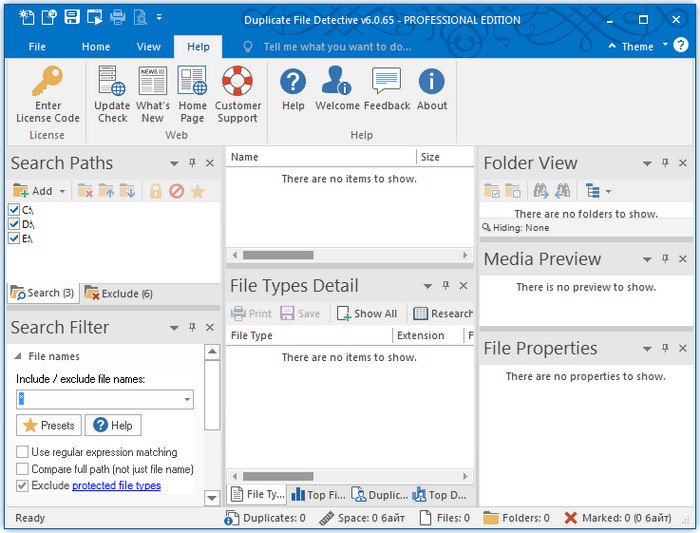
Task: Open Search Paths panel menu arrow
Action: point(174,163)
